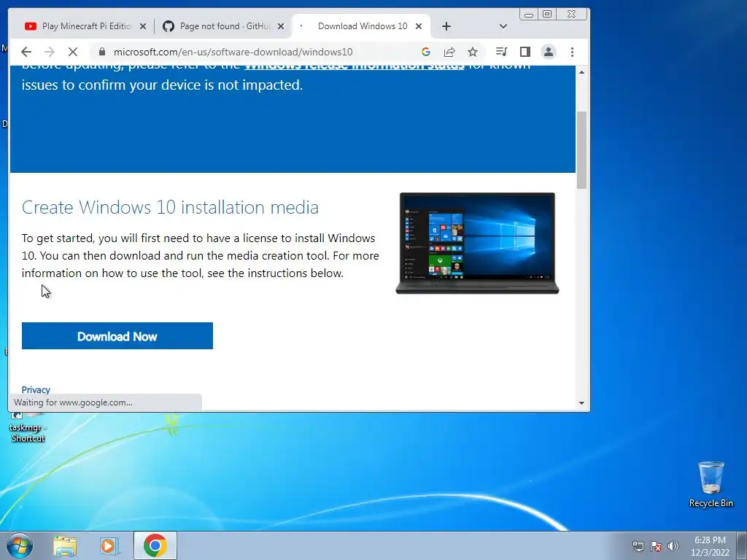Open a new tab

(446, 26)
